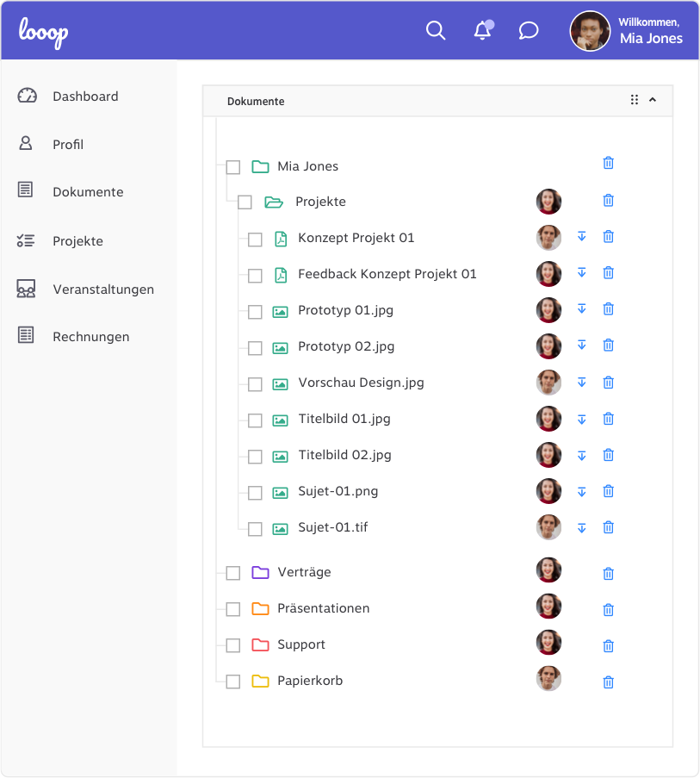Collapse the open Projekte folder

(274, 202)
